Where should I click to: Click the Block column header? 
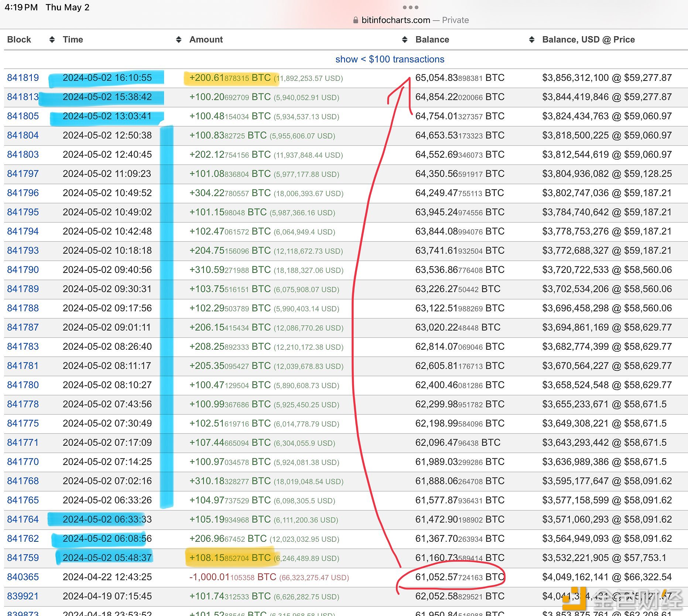[x=19, y=40]
